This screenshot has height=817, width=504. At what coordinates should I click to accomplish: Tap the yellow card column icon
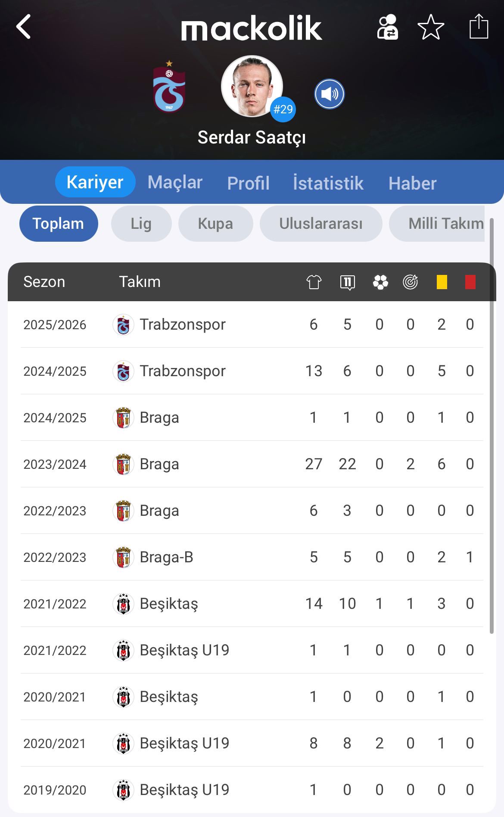tap(442, 282)
